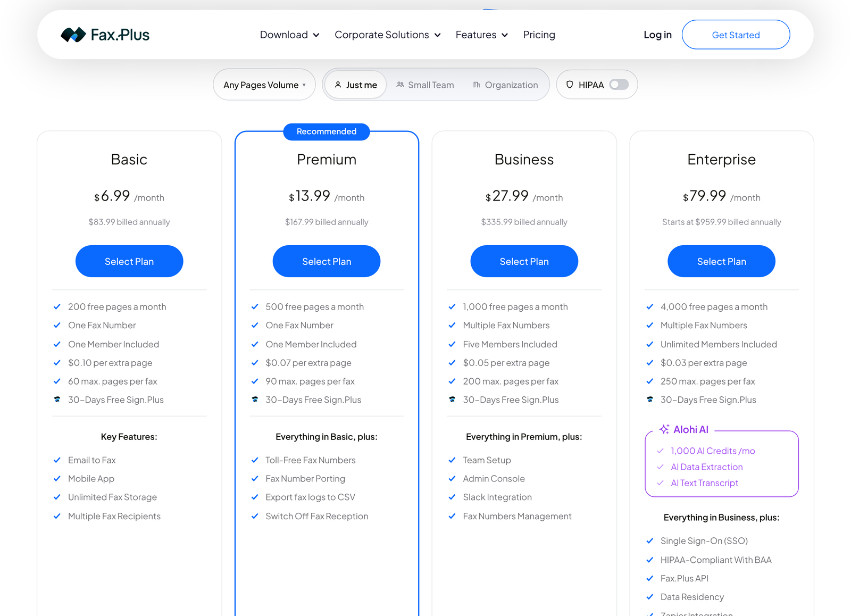Switch to the Small Team tab
The height and width of the screenshot is (616, 851).
click(x=425, y=85)
